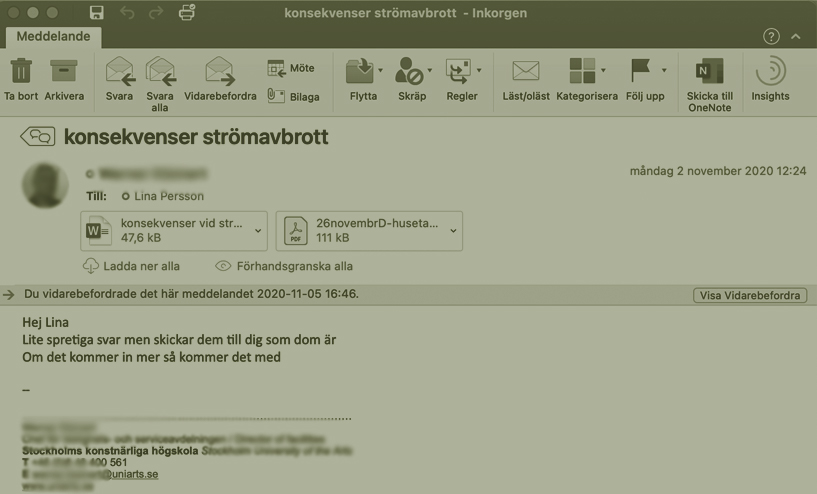Expand the Flytta dropdown arrow
817x494 pixels.
[x=381, y=71]
